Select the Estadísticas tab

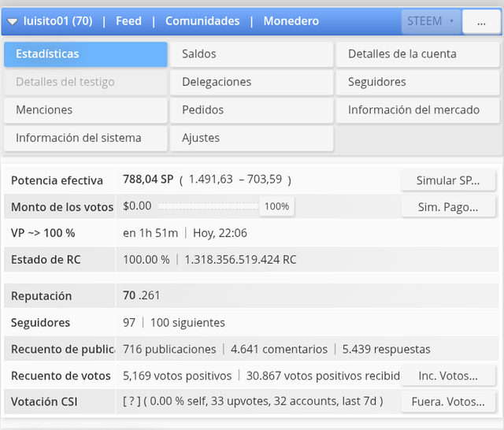coord(86,54)
